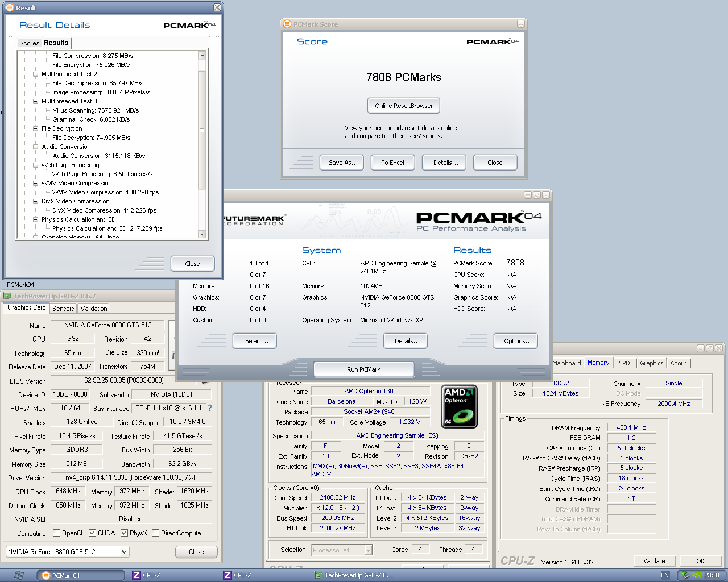Click the Result window title bar icon
The image size is (728, 582).
point(9,7)
